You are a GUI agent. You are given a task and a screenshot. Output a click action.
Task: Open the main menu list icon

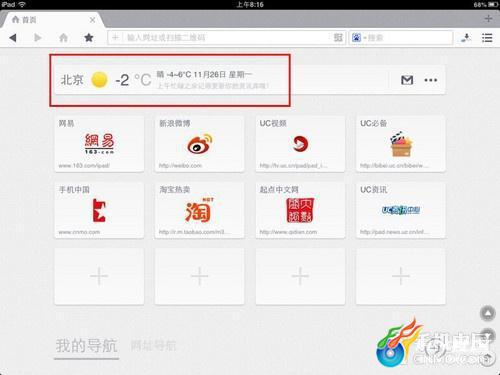point(487,38)
